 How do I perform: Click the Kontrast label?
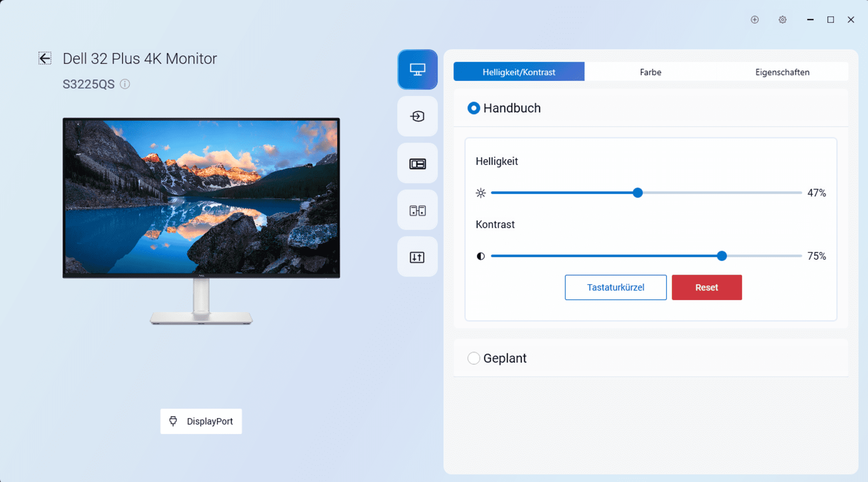click(x=495, y=225)
